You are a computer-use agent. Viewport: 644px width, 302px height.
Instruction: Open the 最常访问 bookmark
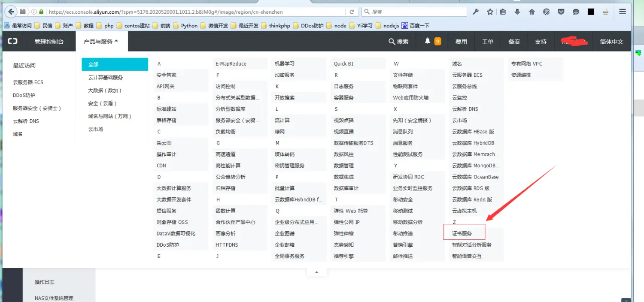(x=18, y=26)
